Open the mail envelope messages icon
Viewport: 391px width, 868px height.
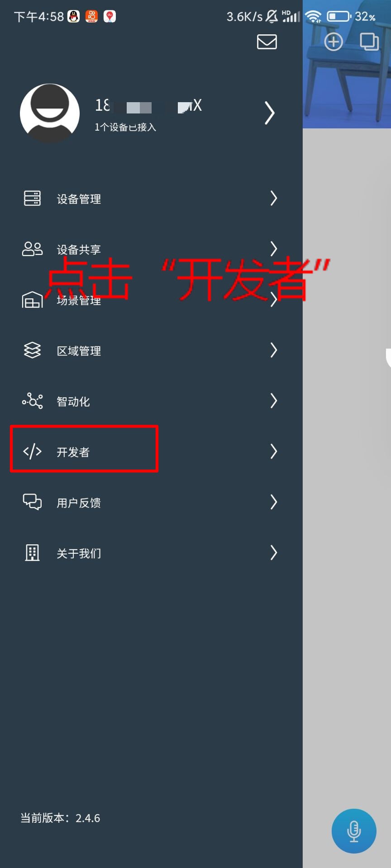[x=267, y=42]
